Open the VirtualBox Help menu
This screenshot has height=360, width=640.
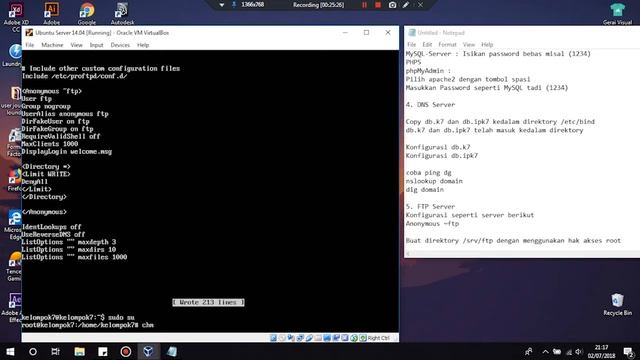click(143, 45)
